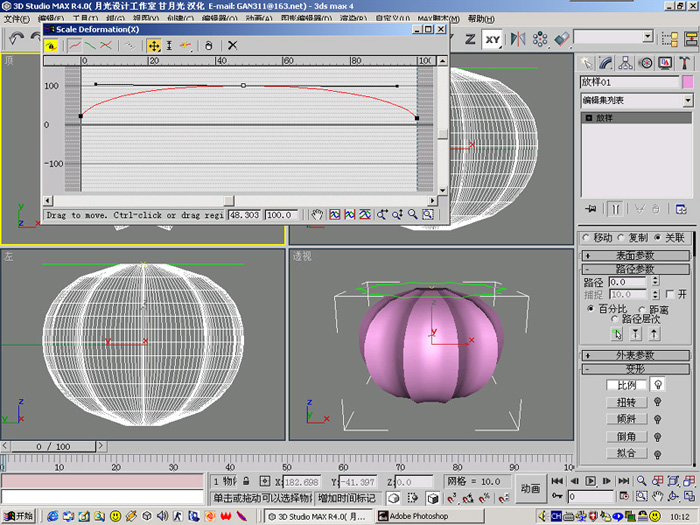Viewport: 700px width, 525px height.
Task: Click the Pin Stack icon
Action: 591,208
